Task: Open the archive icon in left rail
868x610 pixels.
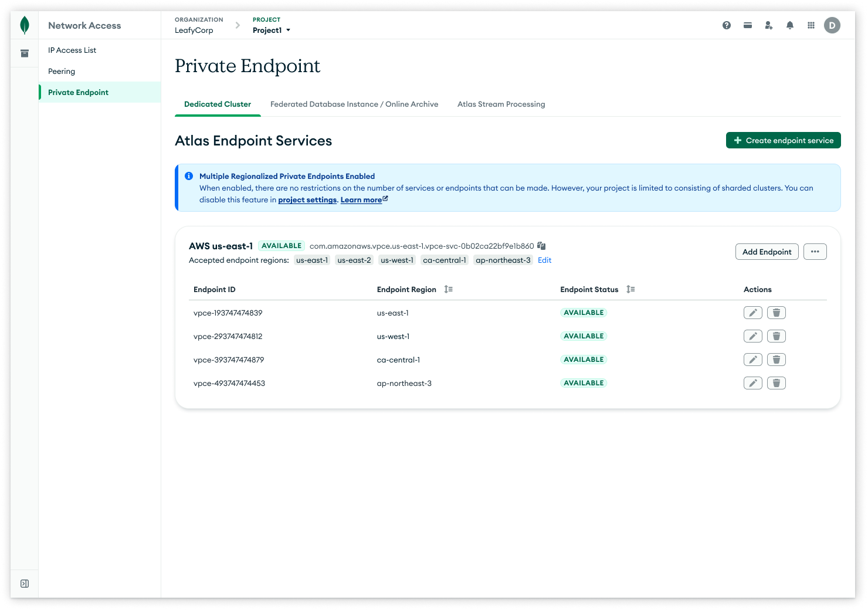Action: pyautogui.click(x=25, y=53)
